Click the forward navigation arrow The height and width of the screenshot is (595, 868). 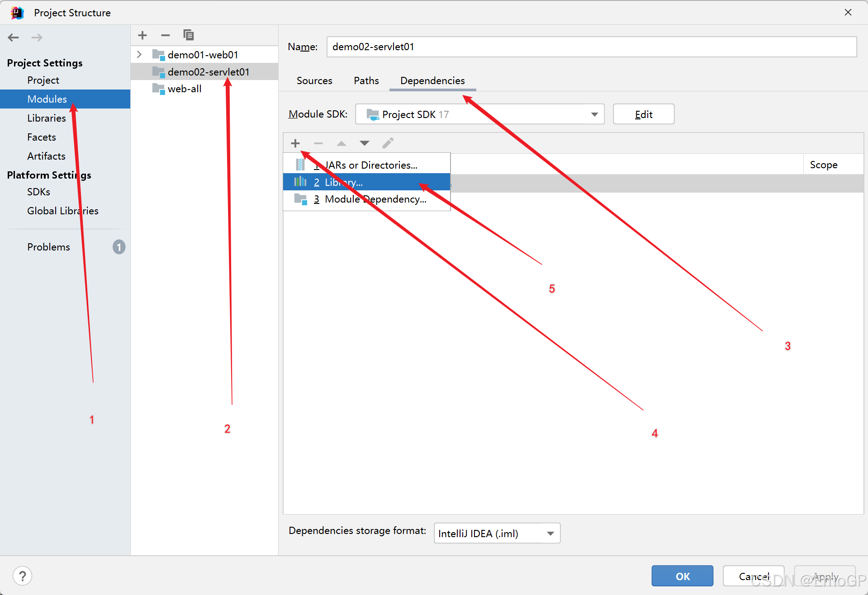click(37, 38)
